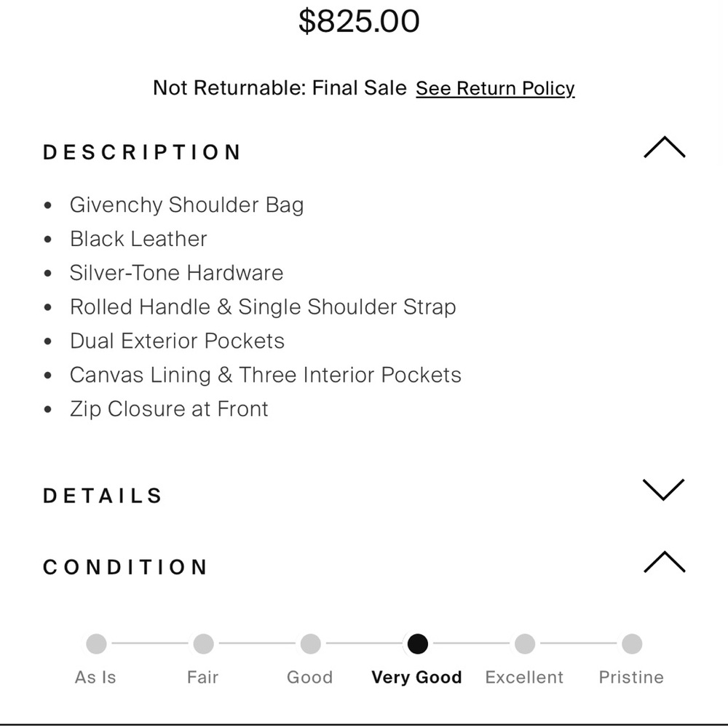The height and width of the screenshot is (728, 728).
Task: Select the Fair condition dot
Action: click(203, 644)
